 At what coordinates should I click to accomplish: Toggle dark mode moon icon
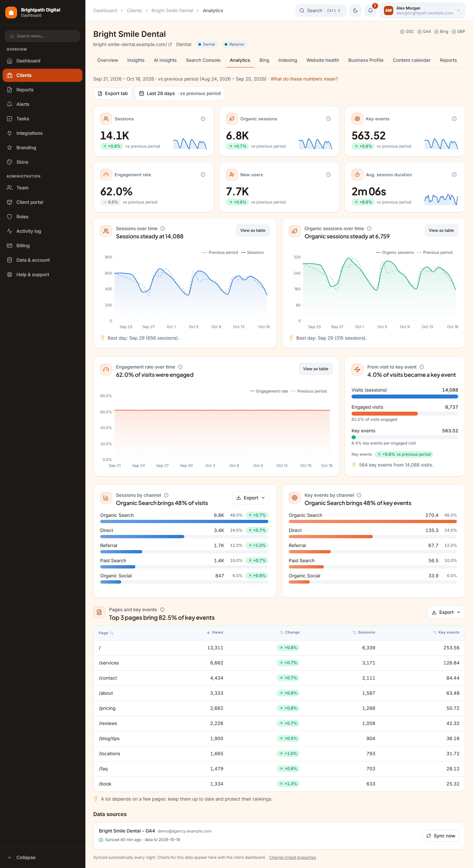point(355,11)
